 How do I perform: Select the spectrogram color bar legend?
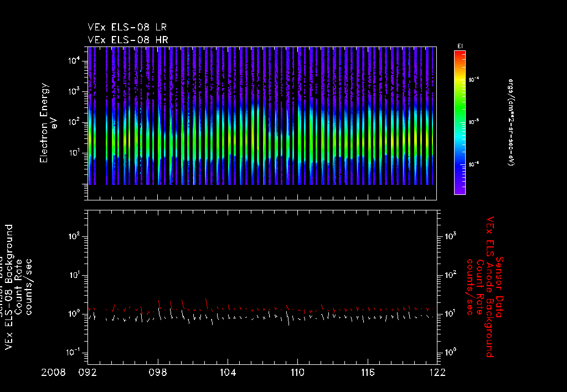(x=460, y=122)
